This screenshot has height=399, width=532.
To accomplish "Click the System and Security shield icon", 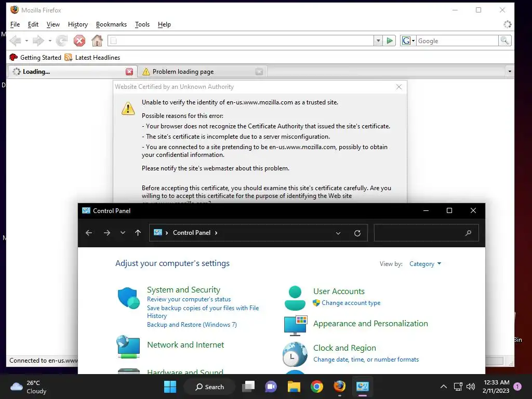I will pyautogui.click(x=129, y=298).
